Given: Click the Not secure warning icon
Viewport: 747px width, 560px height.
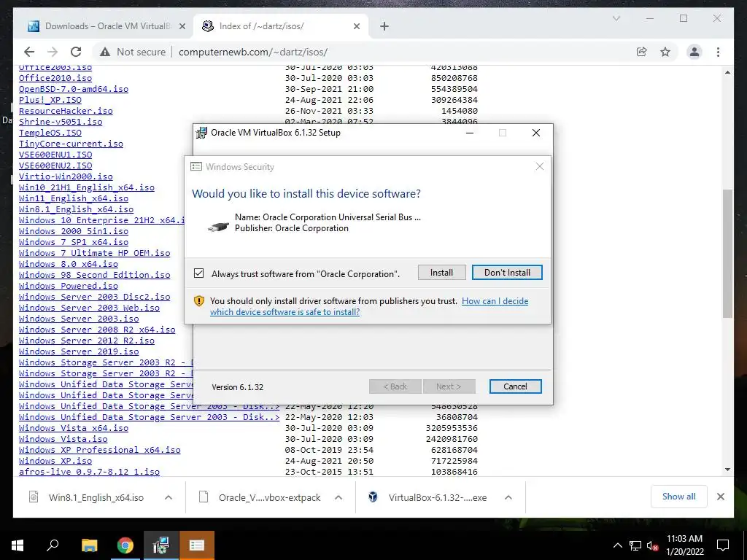Looking at the screenshot, I should [105, 52].
